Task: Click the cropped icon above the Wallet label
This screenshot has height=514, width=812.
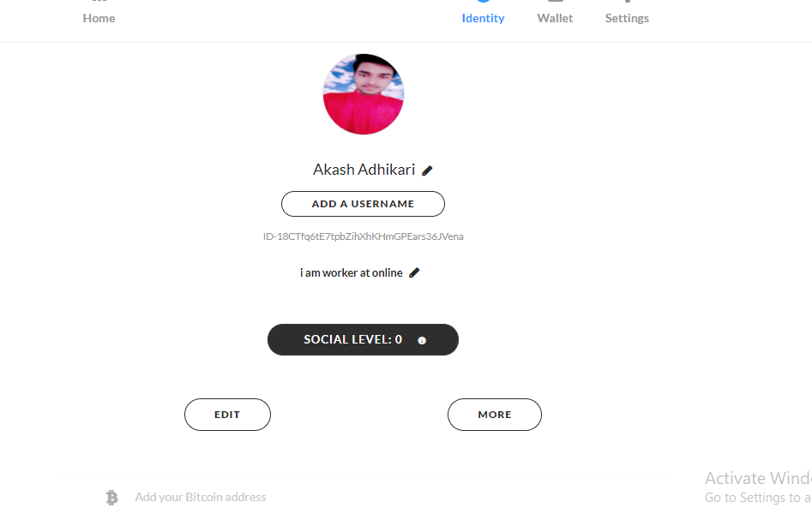Action: point(555,3)
